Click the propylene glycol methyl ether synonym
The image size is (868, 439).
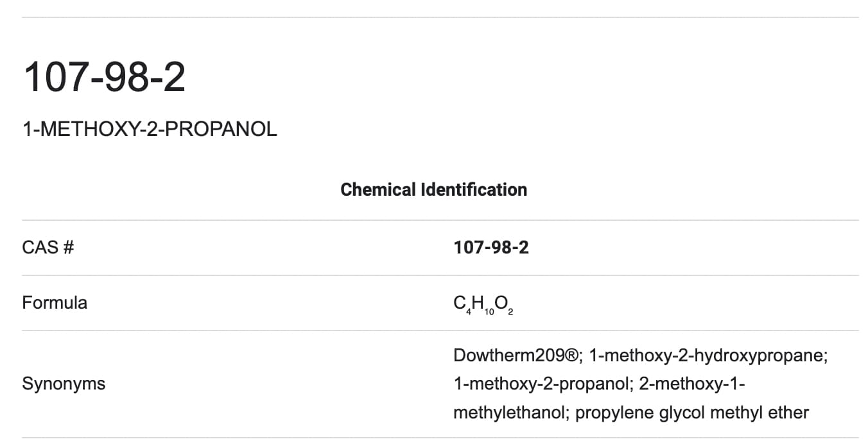pyautogui.click(x=692, y=412)
